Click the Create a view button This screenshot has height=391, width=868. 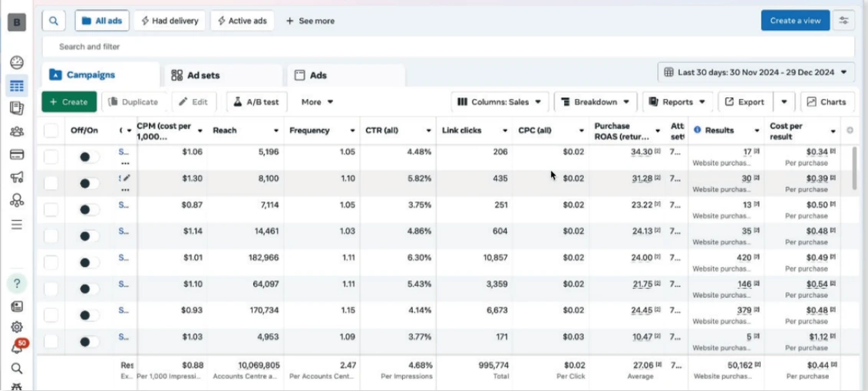[x=795, y=21]
